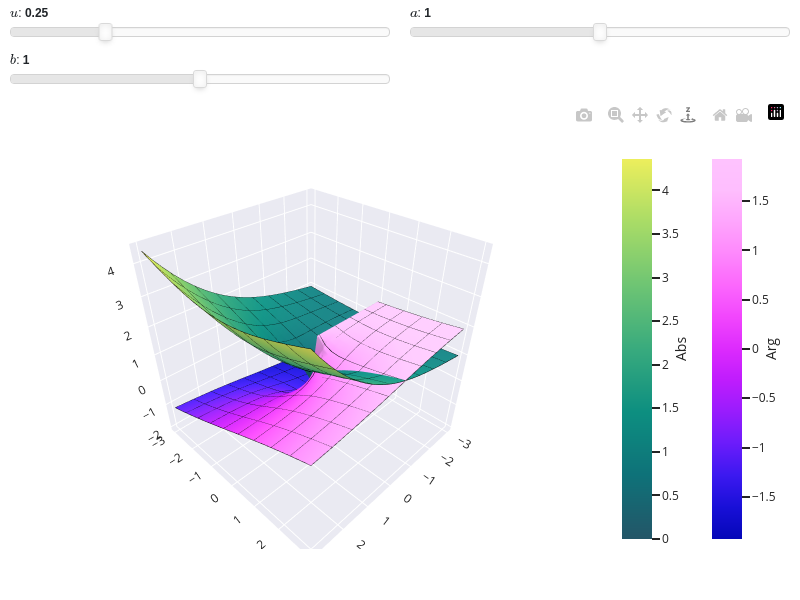Image resolution: width=800 pixels, height=600 pixels.
Task: Click the 2.5 tick on Abs colorbar
Action: point(670,321)
